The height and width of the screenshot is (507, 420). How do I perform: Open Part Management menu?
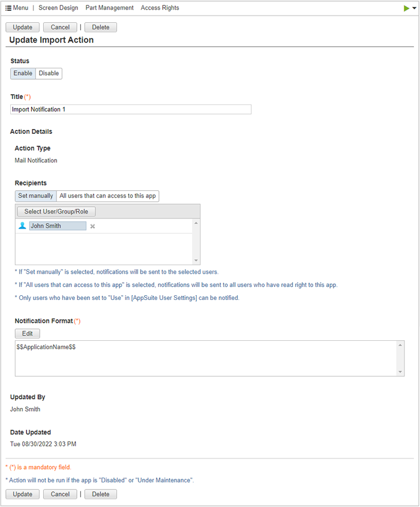[x=109, y=8]
